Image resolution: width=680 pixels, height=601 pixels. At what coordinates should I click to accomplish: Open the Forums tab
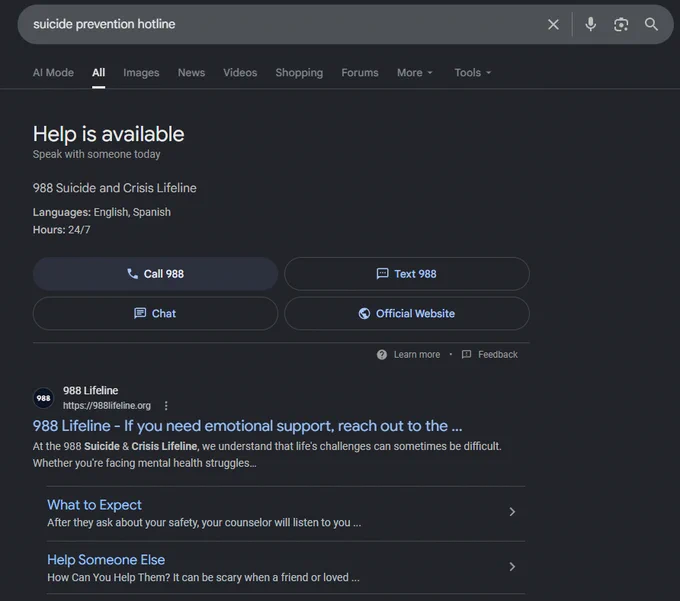pyautogui.click(x=360, y=72)
